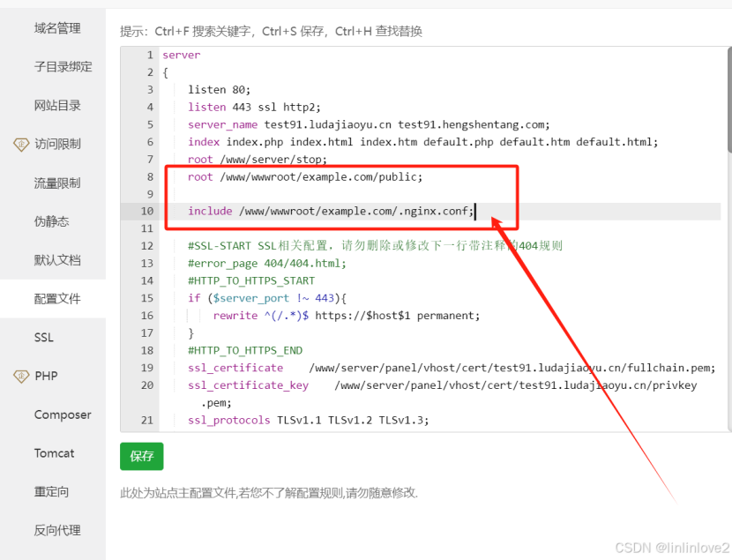Open the 默认文档 sidebar tab
The image size is (732, 560).
57,260
